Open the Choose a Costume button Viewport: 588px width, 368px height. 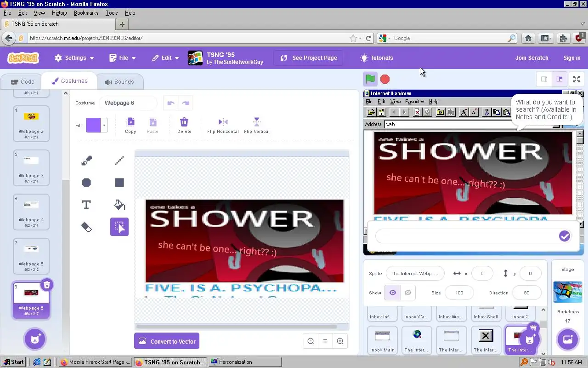click(x=35, y=339)
